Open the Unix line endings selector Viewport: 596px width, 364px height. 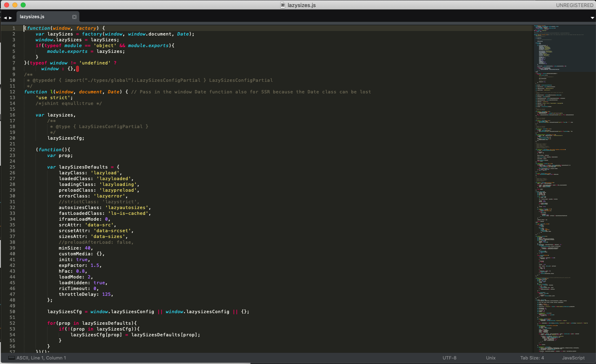coord(491,358)
